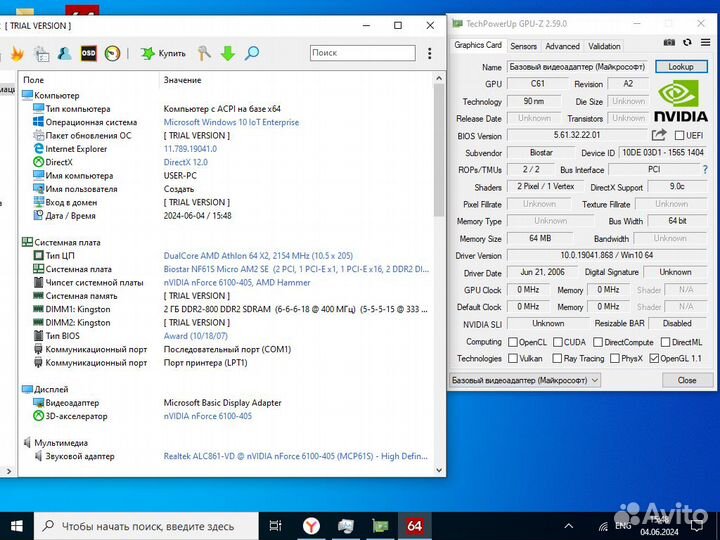Open the network icon in system tray
This screenshot has width=720, height=540.
(x=603, y=526)
